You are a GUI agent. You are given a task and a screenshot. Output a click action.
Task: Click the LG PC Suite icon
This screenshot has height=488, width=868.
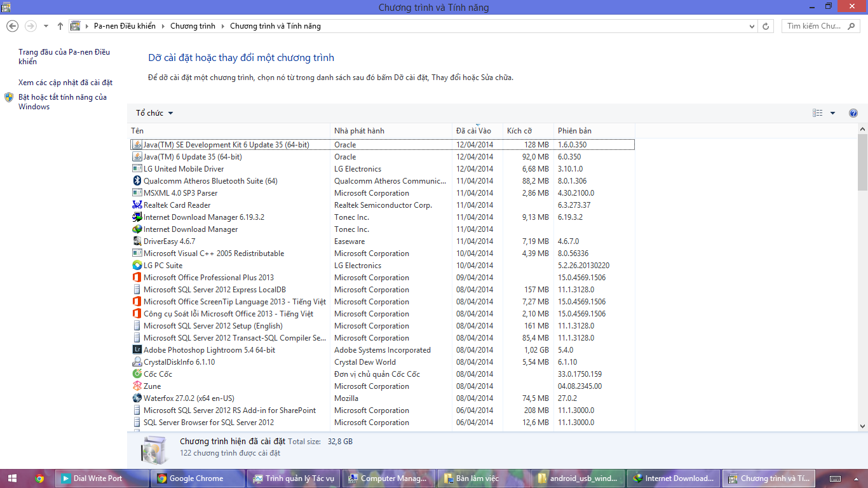click(137, 266)
